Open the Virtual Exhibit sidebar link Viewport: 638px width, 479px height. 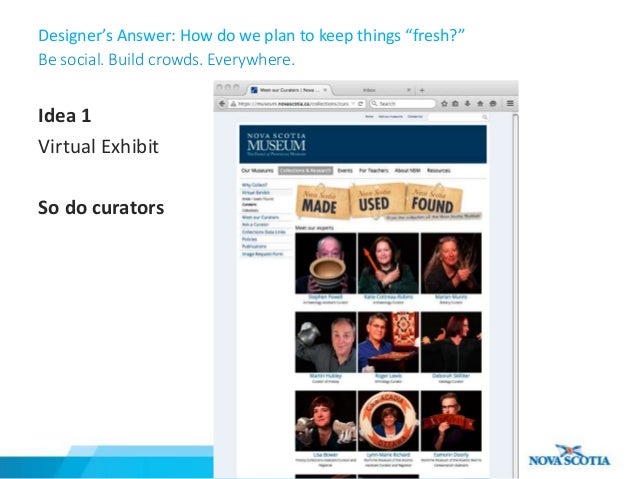click(x=256, y=192)
